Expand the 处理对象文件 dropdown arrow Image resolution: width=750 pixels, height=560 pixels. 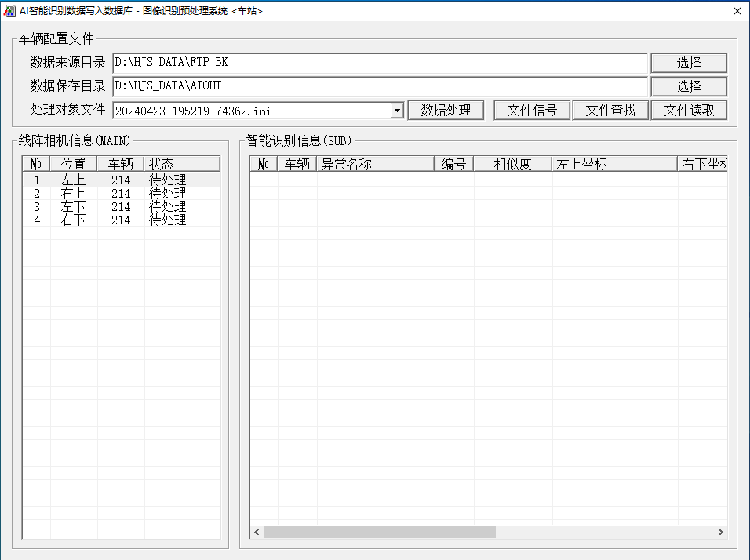397,111
